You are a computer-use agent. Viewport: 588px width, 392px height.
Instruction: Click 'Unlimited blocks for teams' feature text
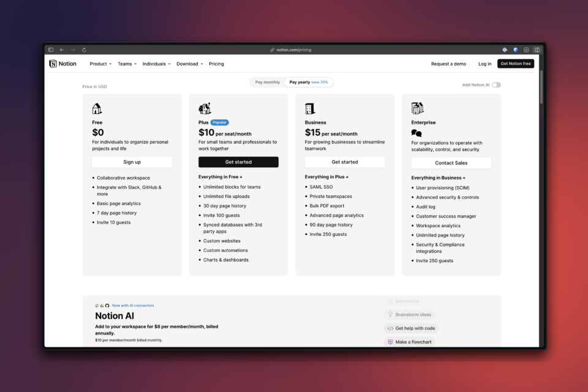(x=232, y=187)
